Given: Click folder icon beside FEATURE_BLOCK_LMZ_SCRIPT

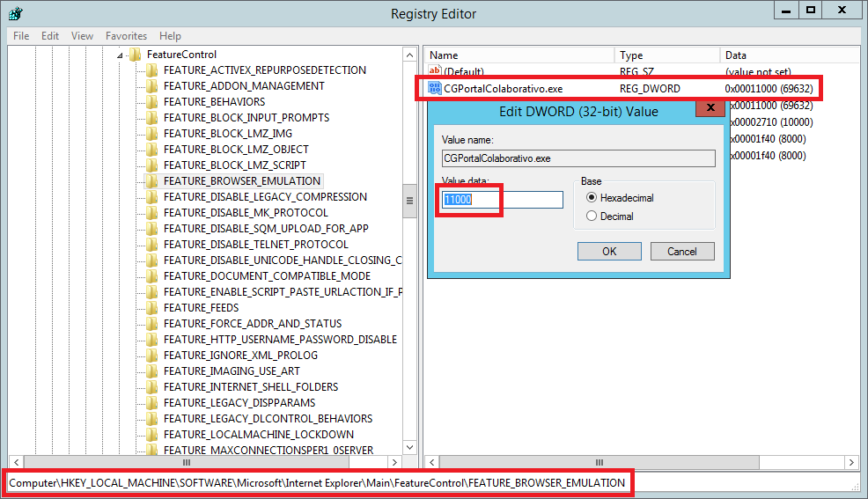Looking at the screenshot, I should click(x=151, y=165).
